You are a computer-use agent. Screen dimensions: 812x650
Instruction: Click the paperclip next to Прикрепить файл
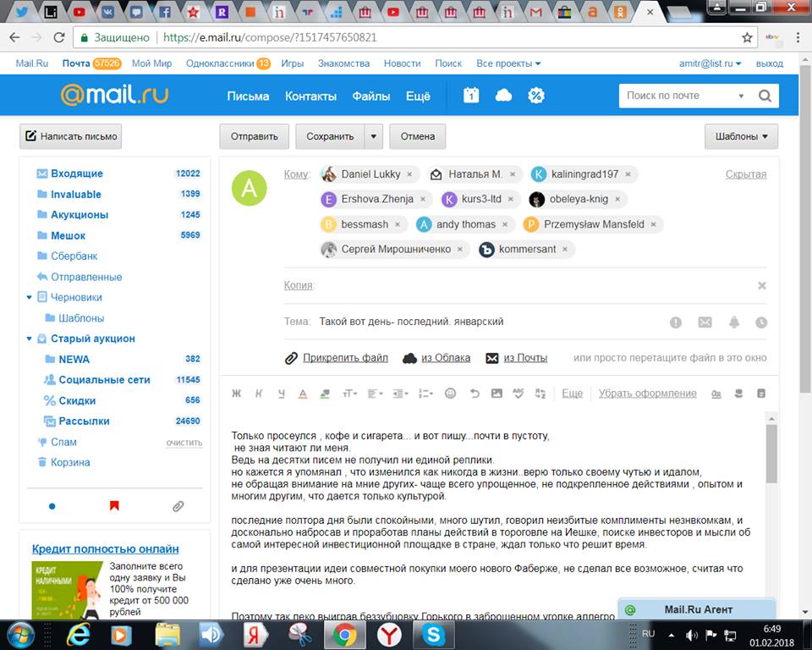click(292, 358)
